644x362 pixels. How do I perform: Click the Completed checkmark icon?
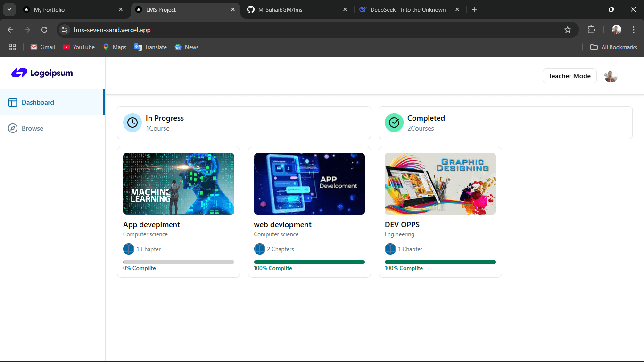(x=394, y=123)
